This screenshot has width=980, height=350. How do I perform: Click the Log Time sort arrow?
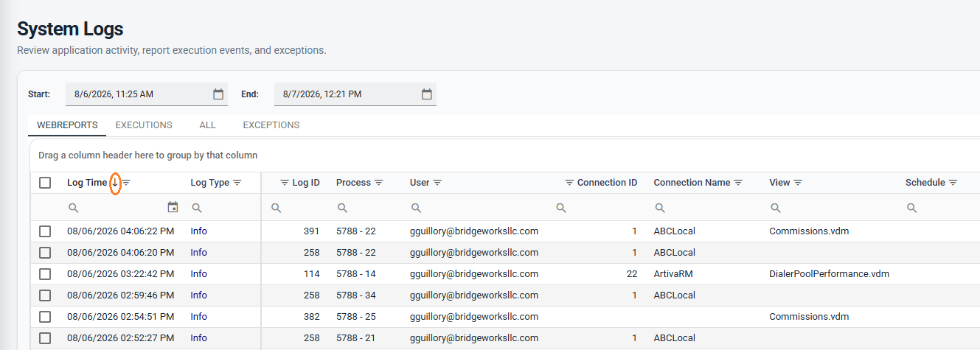tap(115, 183)
